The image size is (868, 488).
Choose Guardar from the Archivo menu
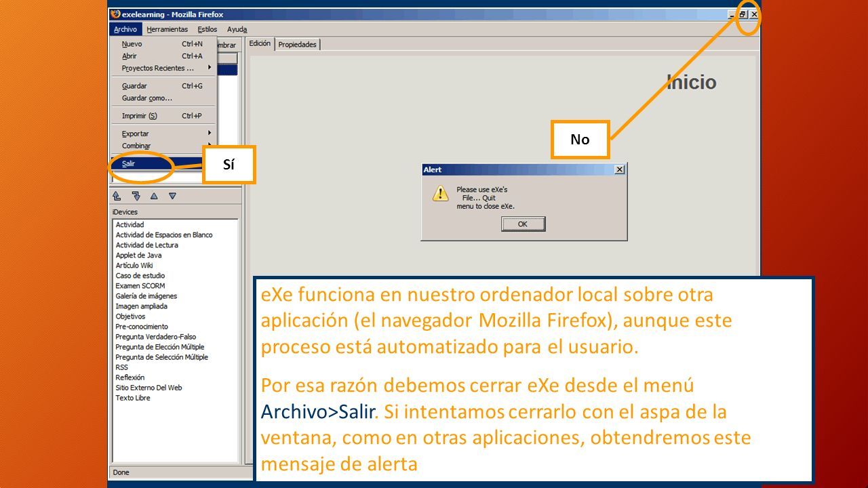[163, 86]
